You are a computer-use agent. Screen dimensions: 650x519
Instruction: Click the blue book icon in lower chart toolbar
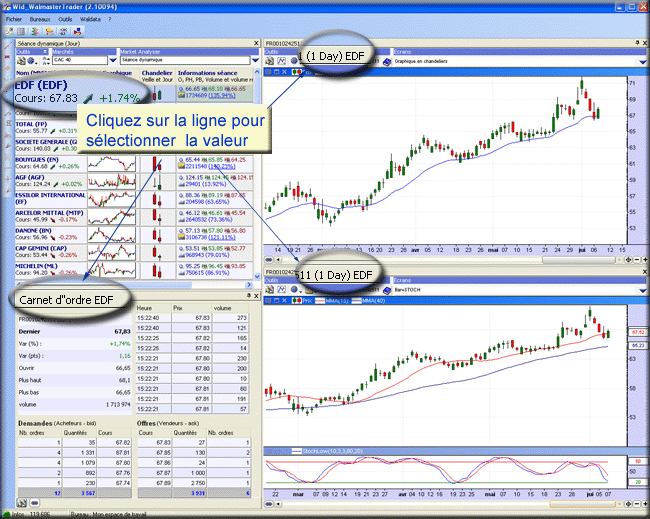pyautogui.click(x=387, y=290)
